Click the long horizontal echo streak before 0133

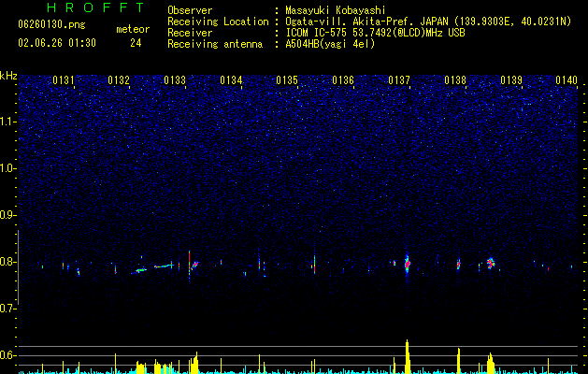click(x=164, y=266)
